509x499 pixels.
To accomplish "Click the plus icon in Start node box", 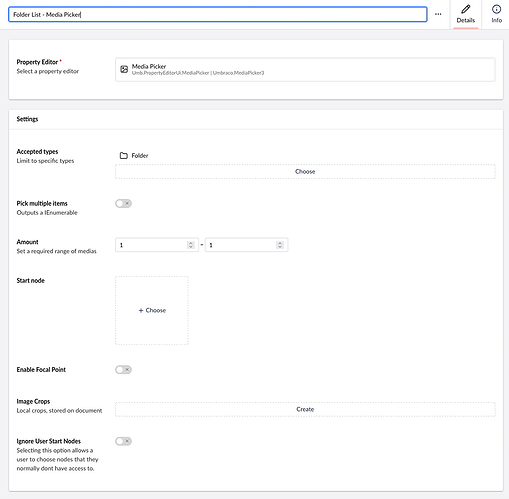I will pyautogui.click(x=141, y=310).
